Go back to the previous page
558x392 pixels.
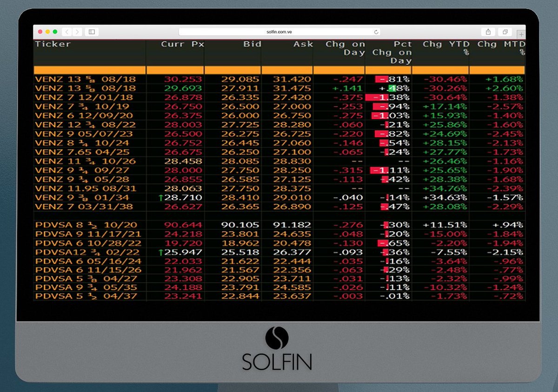(x=66, y=32)
